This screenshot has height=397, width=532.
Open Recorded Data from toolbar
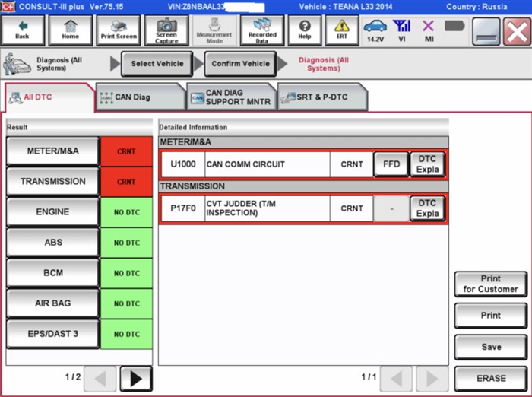(262, 30)
